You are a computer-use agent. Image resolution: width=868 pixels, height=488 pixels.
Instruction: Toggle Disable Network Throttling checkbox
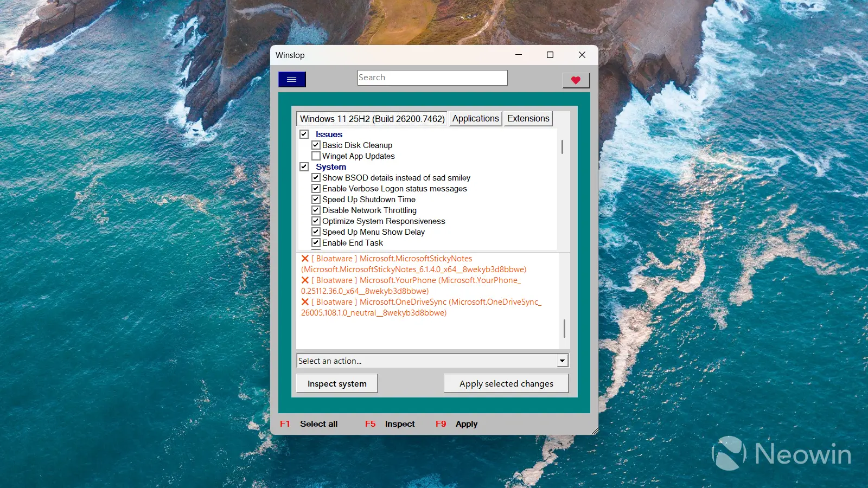[x=316, y=210]
